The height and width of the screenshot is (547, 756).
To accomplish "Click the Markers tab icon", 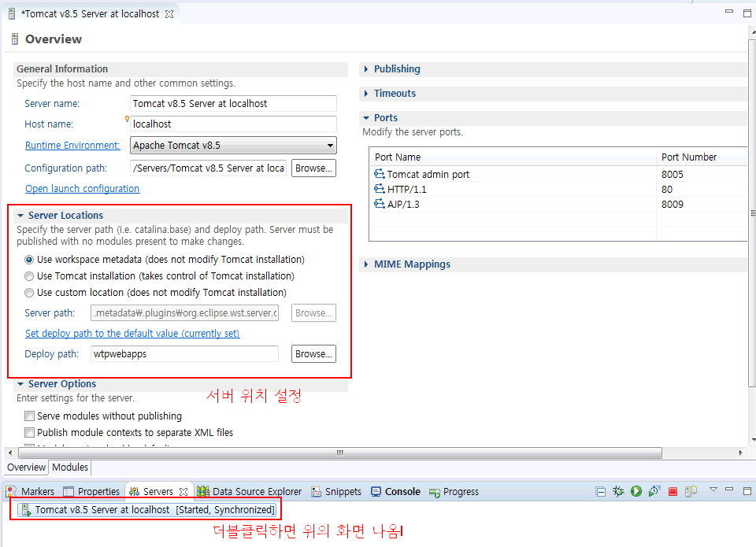I will (x=11, y=492).
